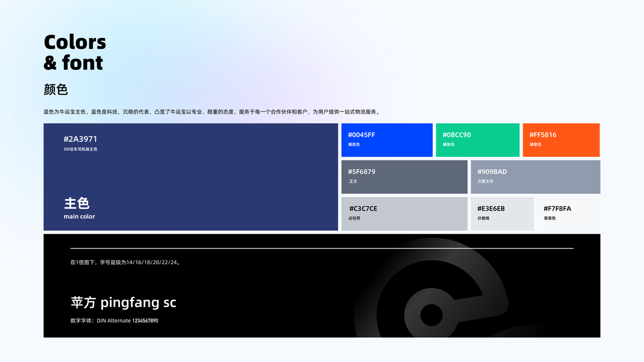This screenshot has width=644, height=362.
Task: Click the '占位符' label under #C3C7CE
Action: click(354, 218)
